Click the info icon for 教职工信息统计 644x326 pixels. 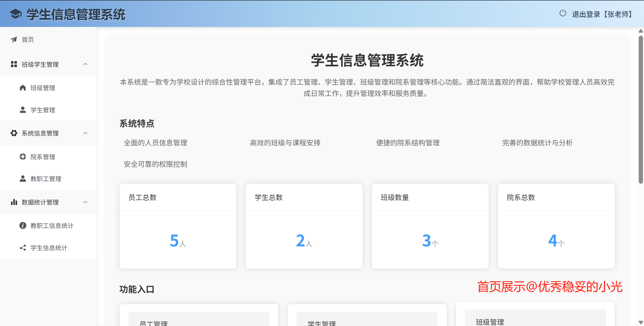tap(23, 225)
